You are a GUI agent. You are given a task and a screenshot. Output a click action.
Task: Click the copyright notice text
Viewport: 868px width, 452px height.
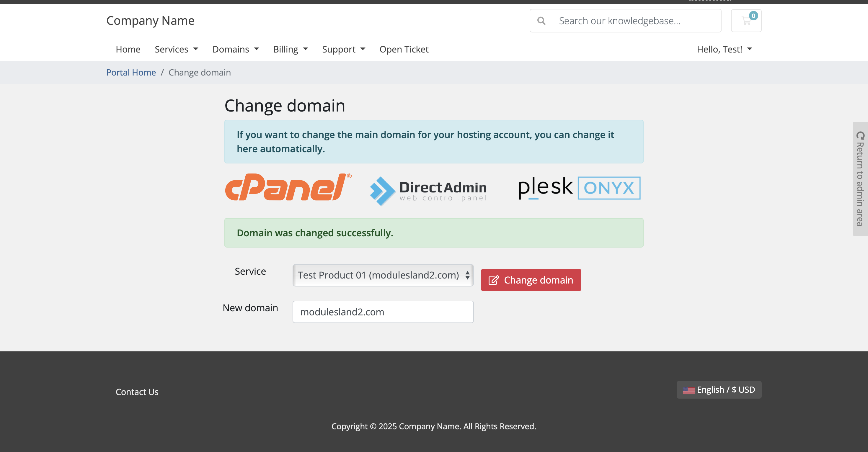[434, 426]
